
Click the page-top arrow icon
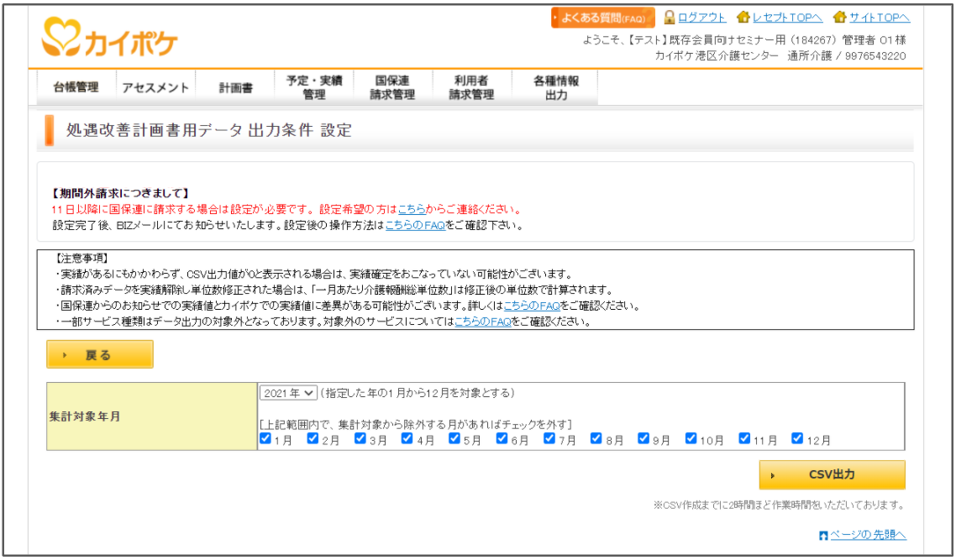(824, 536)
